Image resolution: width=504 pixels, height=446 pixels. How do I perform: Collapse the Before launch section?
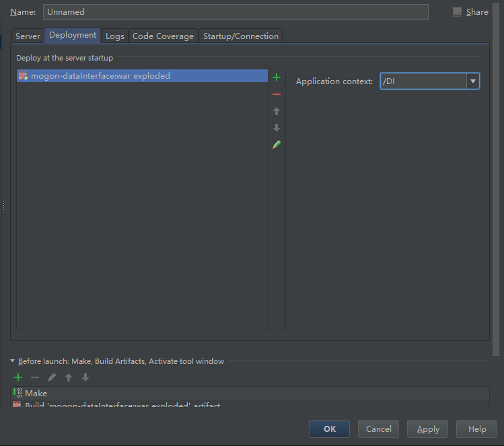[13, 361]
